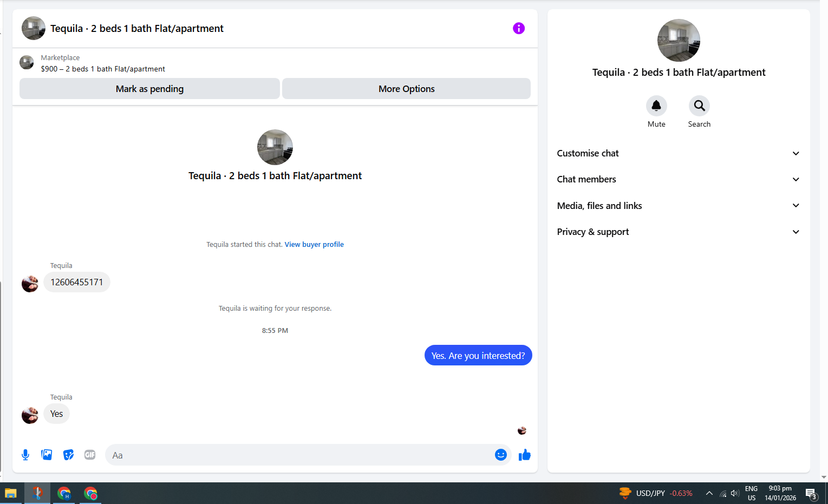Expand Customise chat section
The image size is (828, 504).
[679, 153]
